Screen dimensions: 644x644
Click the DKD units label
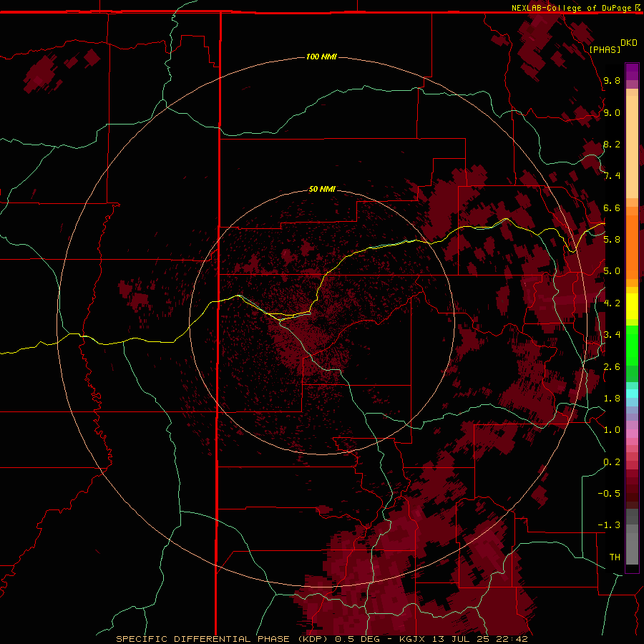point(628,43)
